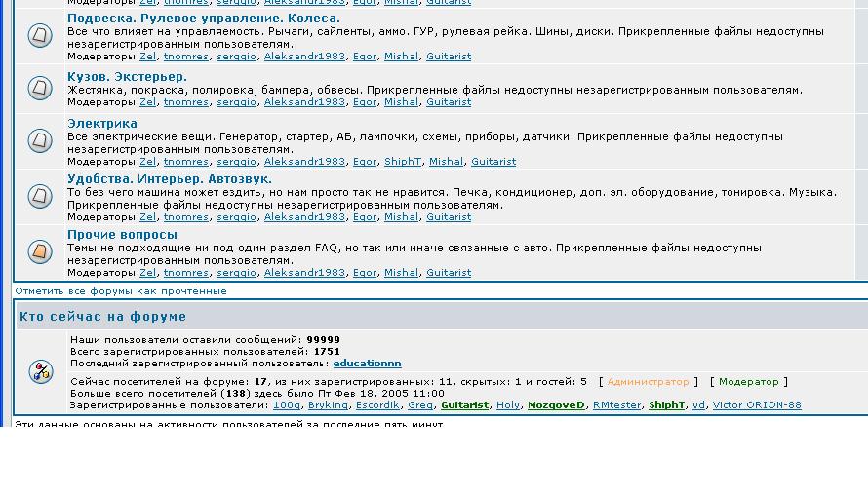Screen dimensions: 868x499
Task: Open online user Victor ORION-88 profile
Action: coord(756,405)
